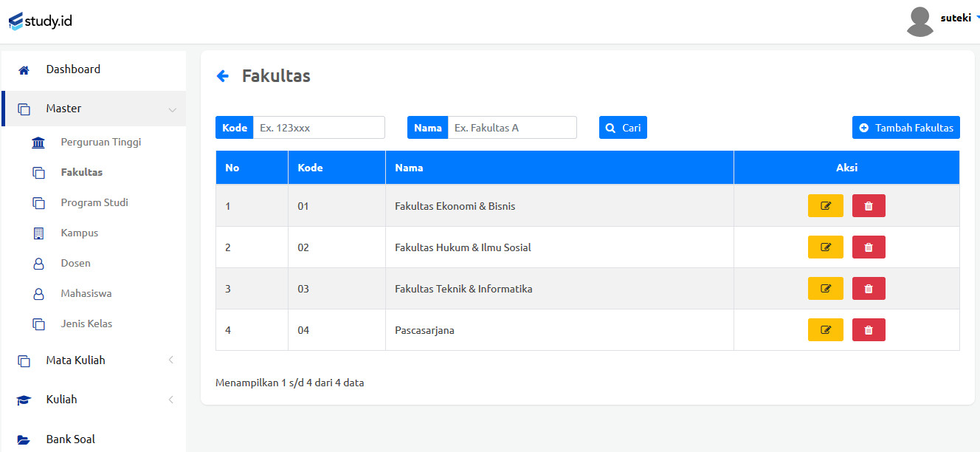Expand the Mata Kuliah chevron
Screen dimensions: 980x452
171,360
